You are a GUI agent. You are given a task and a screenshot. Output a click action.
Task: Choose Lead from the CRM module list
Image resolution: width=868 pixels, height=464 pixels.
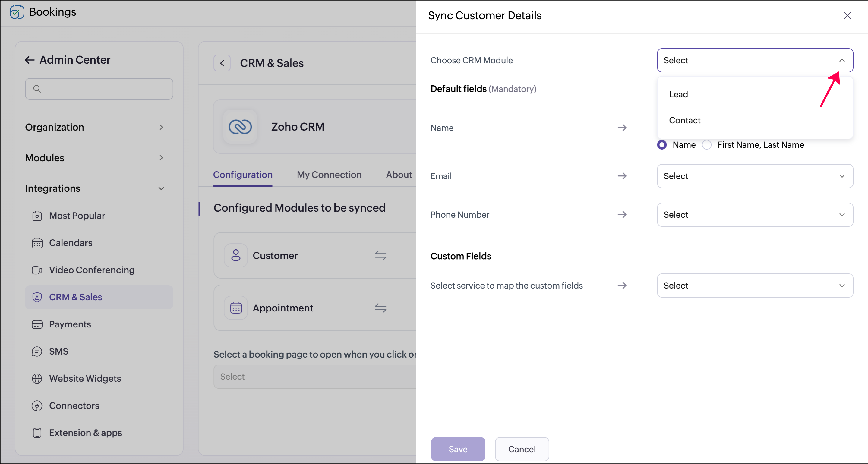[x=679, y=94]
